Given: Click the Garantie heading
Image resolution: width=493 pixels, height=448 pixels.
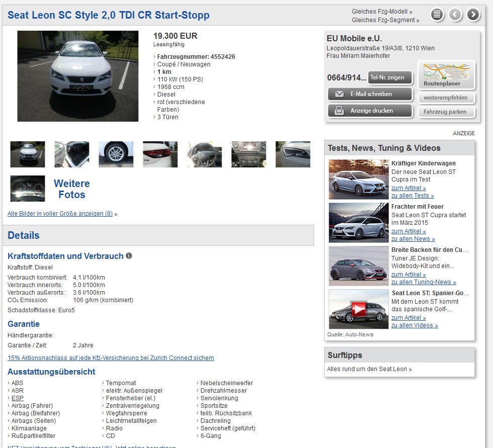Looking at the screenshot, I should [24, 324].
